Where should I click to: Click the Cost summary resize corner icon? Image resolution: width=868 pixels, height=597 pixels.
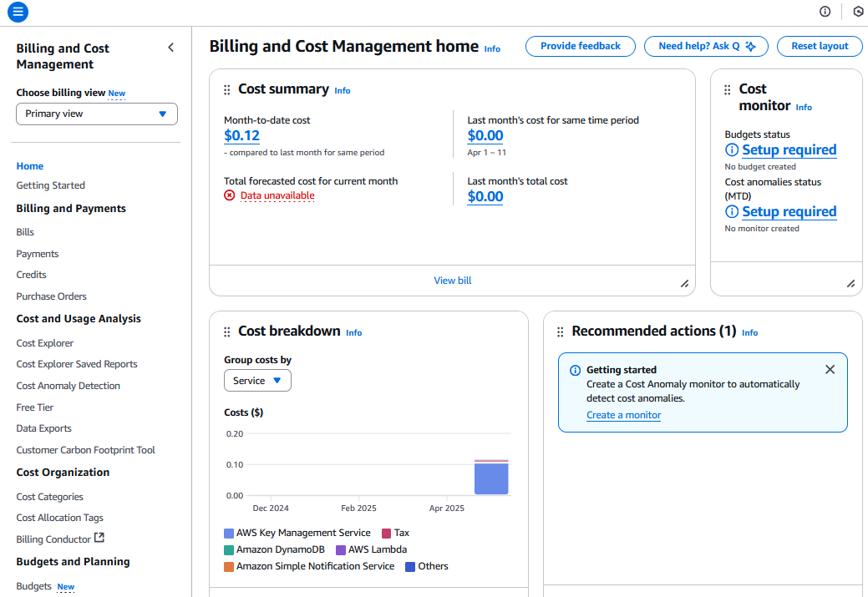(x=685, y=284)
